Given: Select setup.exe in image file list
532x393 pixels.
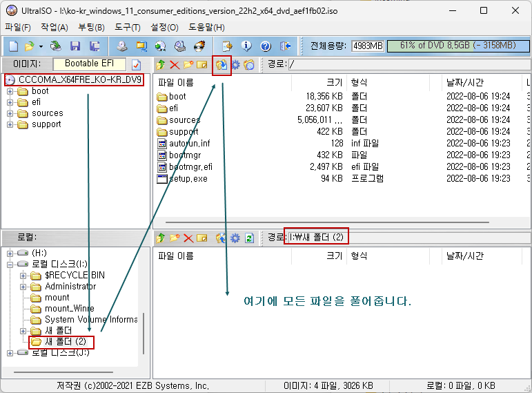Looking at the screenshot, I should [188, 179].
